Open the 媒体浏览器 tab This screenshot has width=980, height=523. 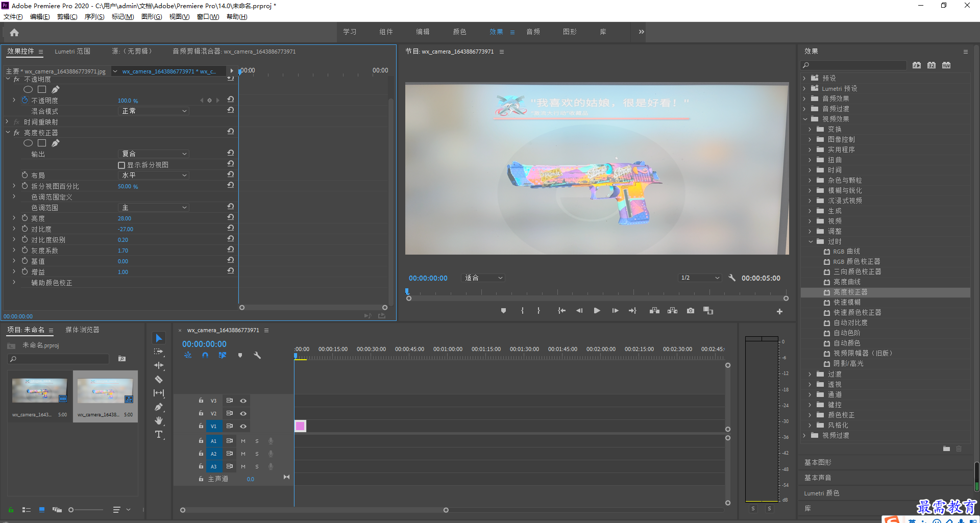[82, 330]
